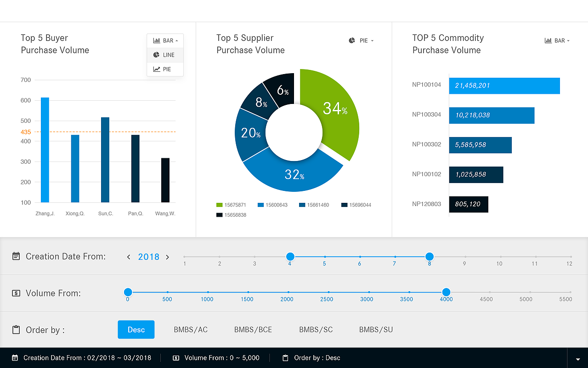The image size is (588, 368).
Task: Toggle legend item 15656838
Action: (x=232, y=215)
